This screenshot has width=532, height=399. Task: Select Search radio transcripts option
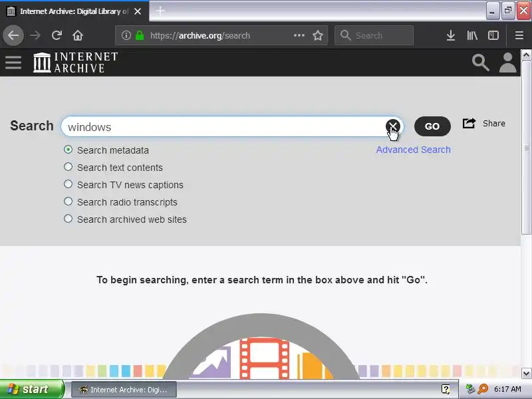pos(68,201)
